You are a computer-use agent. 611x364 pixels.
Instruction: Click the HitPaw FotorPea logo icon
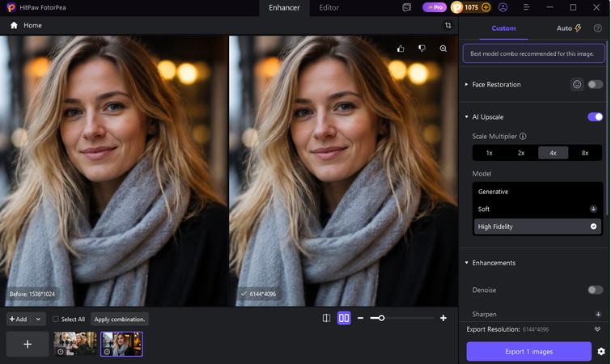coord(11,7)
